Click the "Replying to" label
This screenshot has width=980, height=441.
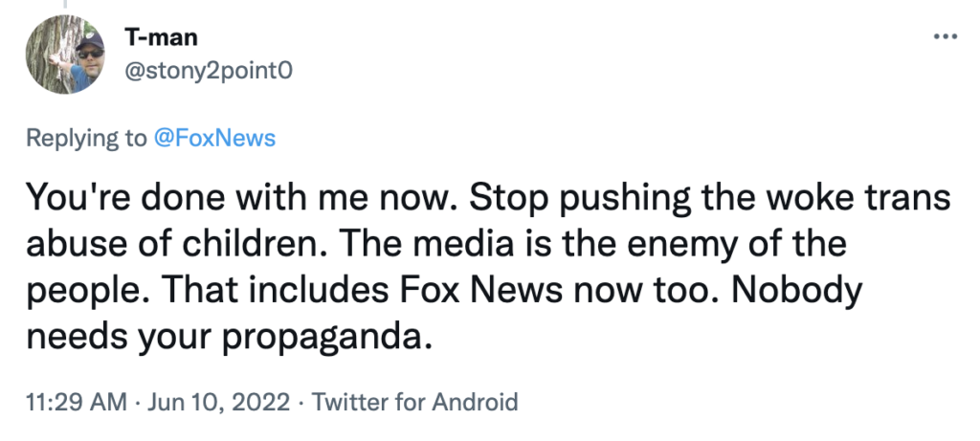click(87, 139)
